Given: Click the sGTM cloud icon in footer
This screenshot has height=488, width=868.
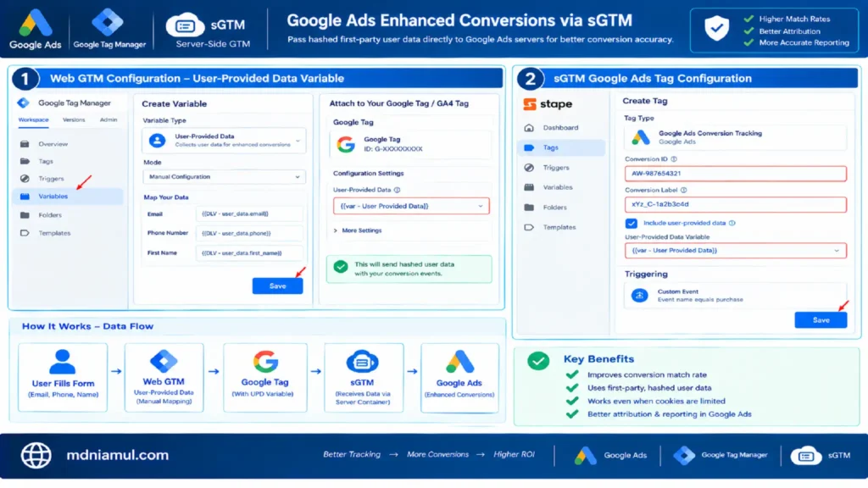Looking at the screenshot, I should pos(805,456).
